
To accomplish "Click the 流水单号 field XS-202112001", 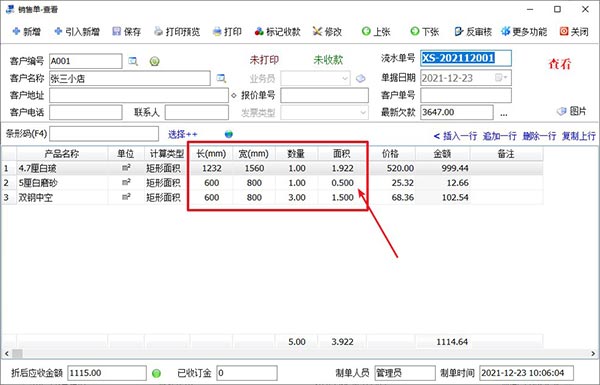I will click(x=466, y=58).
